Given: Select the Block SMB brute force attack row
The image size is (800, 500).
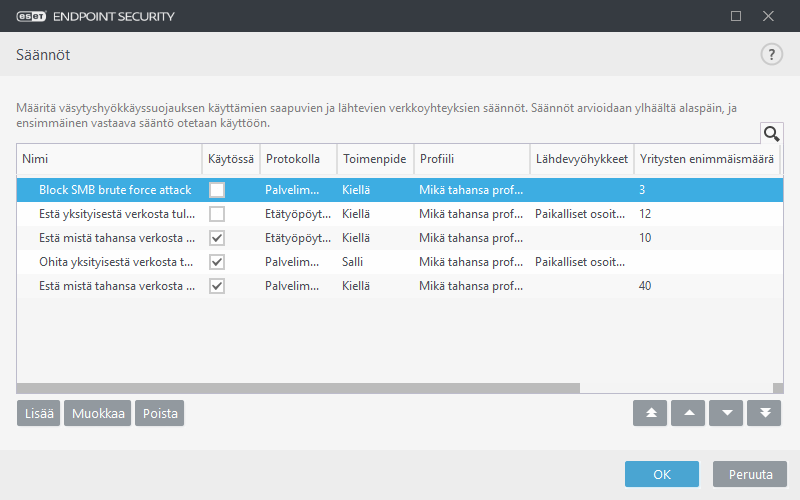Looking at the screenshot, I should (400, 190).
